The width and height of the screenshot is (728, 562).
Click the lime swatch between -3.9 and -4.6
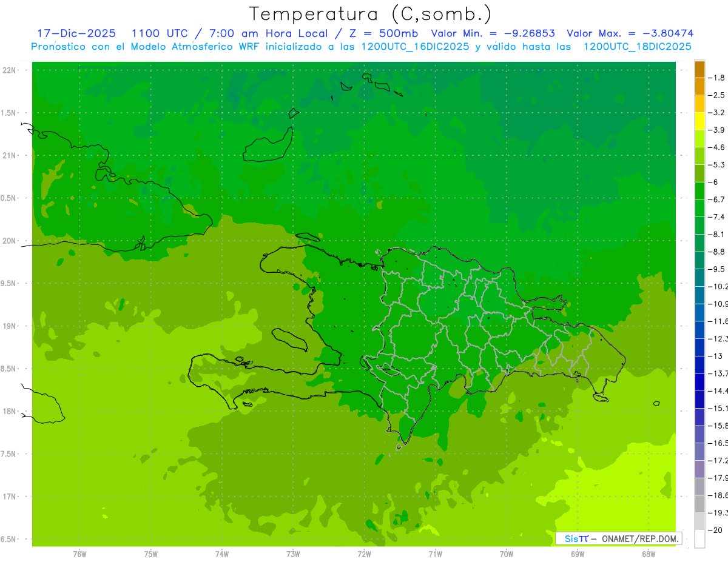(x=699, y=138)
